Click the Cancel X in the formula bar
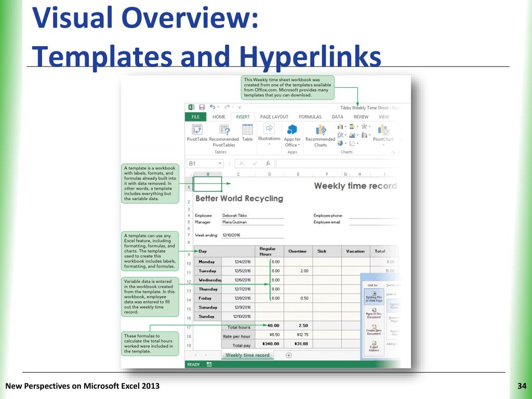 [242, 164]
